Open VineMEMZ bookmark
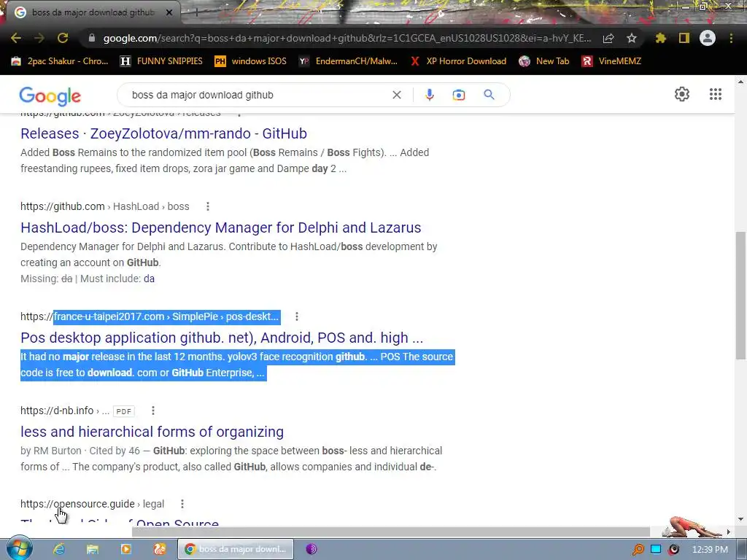 pos(611,61)
